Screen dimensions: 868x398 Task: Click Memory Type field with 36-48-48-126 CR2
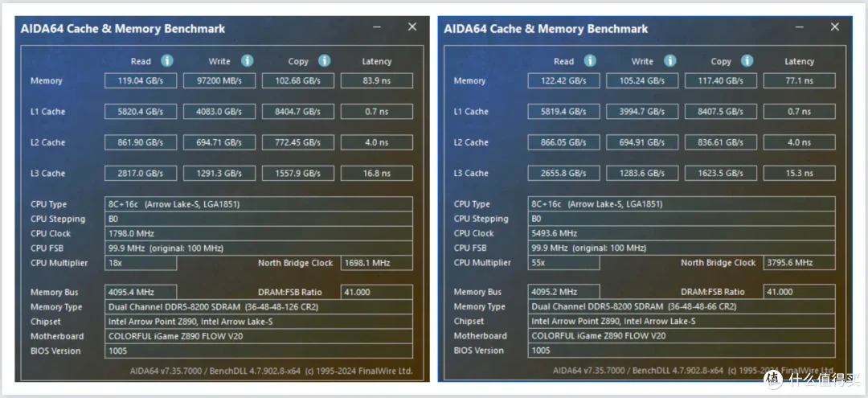pos(259,307)
